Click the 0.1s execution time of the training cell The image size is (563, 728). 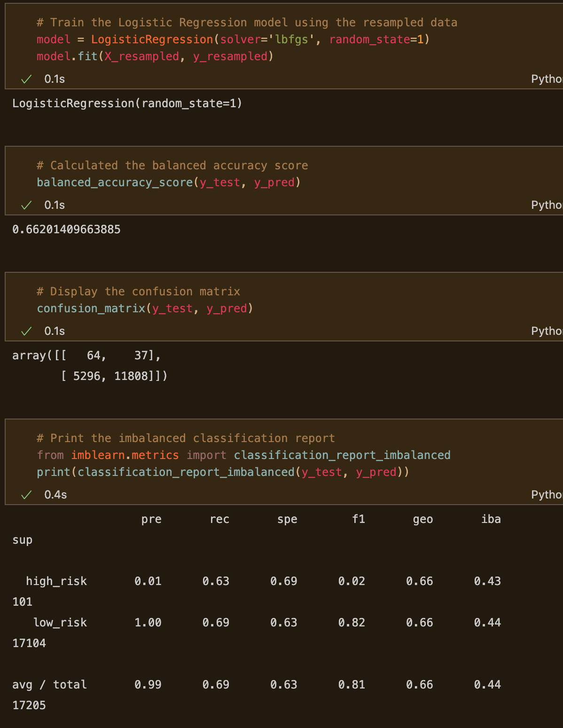click(54, 79)
